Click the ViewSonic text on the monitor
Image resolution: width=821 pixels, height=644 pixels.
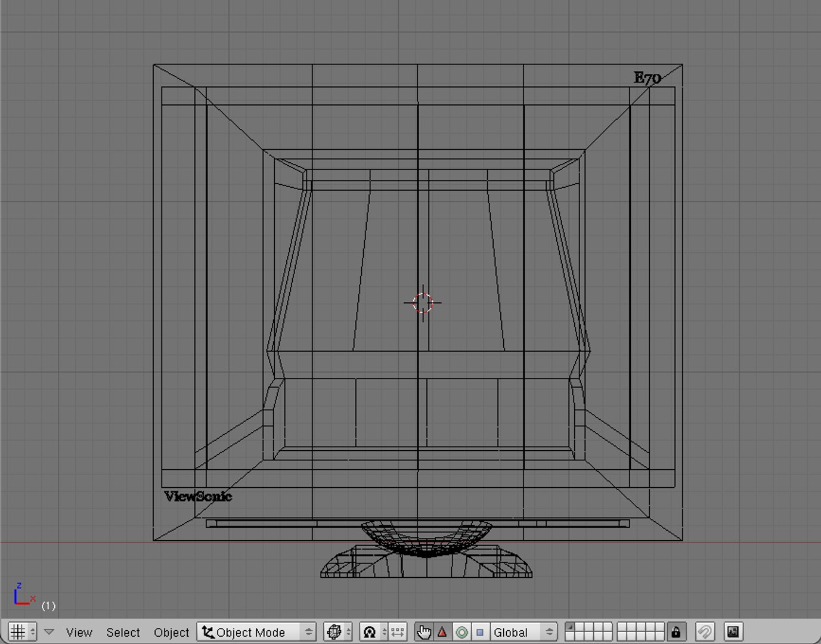click(198, 496)
